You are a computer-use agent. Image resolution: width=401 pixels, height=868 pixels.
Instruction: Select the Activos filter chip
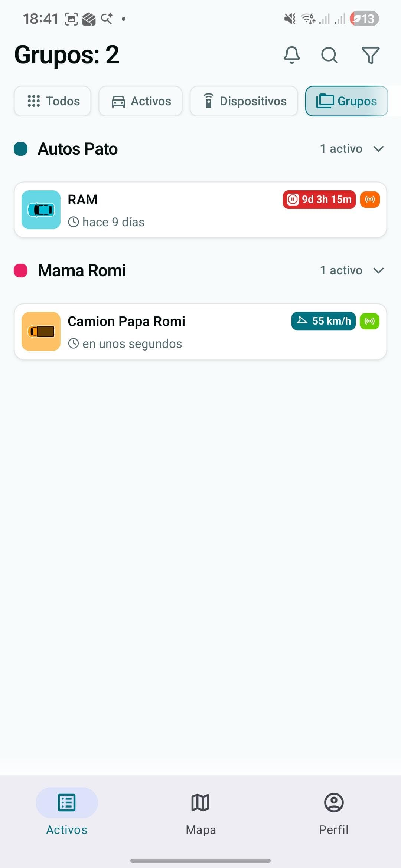tap(140, 101)
